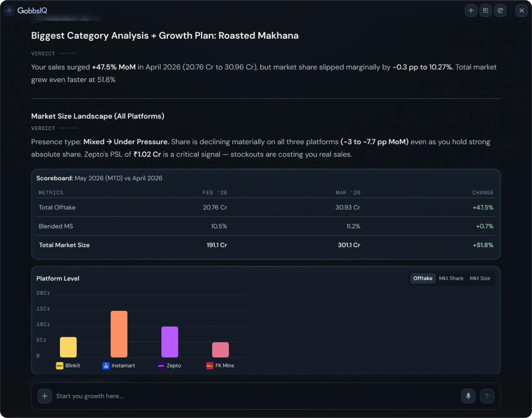Screen dimensions: 532x418
Task: Switch chart to Mkt Size view
Action: (480, 278)
